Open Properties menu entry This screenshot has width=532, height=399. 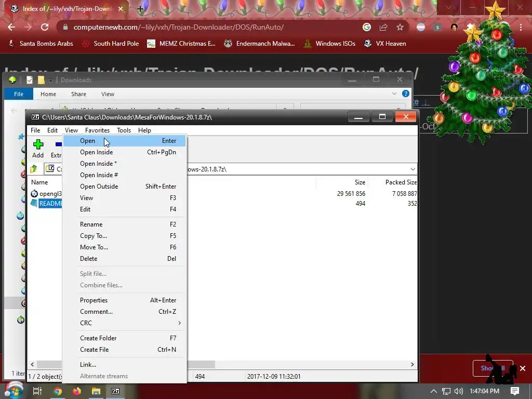(x=125, y=300)
